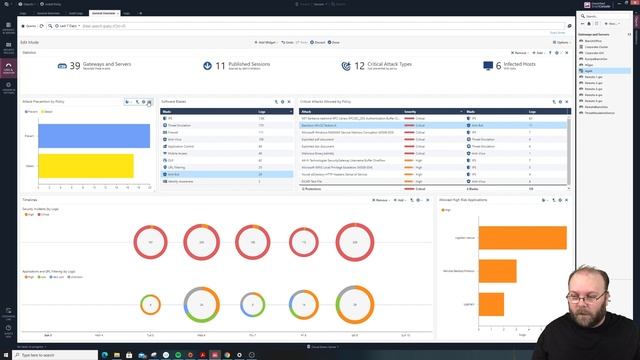Select the IPS row in Software Blades table
This screenshot has height=360, width=640.
click(227, 118)
